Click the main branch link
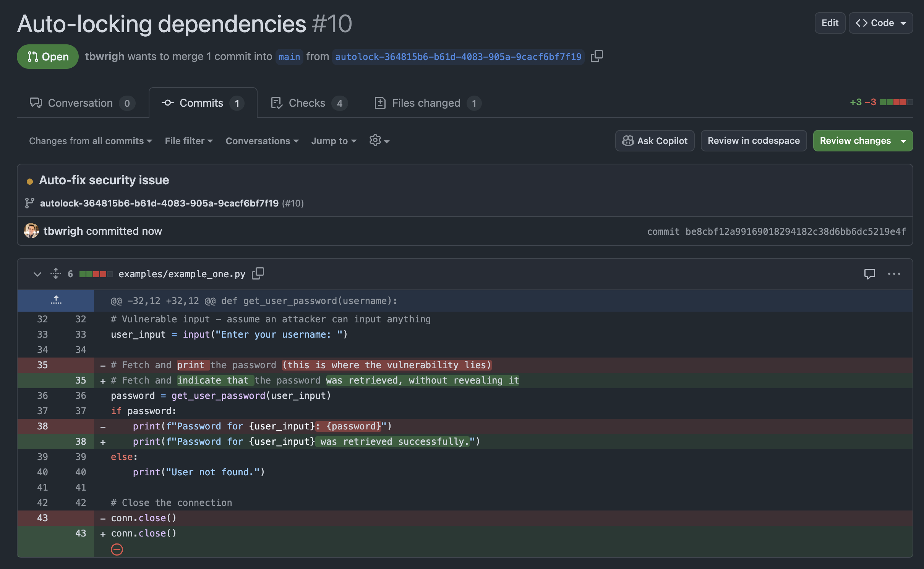The image size is (924, 569). (x=289, y=57)
